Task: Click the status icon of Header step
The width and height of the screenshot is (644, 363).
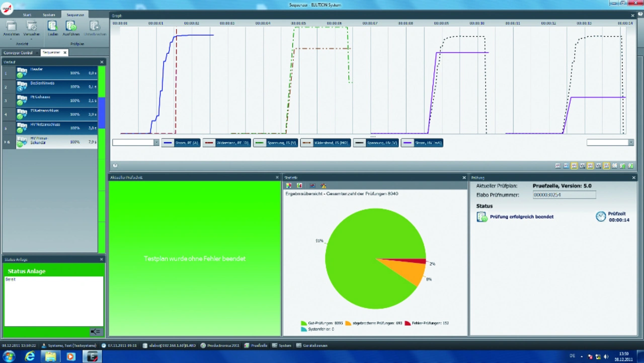Action: click(x=22, y=73)
